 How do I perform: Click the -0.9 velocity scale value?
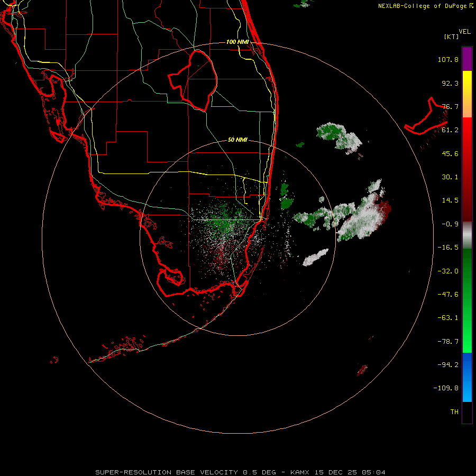point(450,224)
